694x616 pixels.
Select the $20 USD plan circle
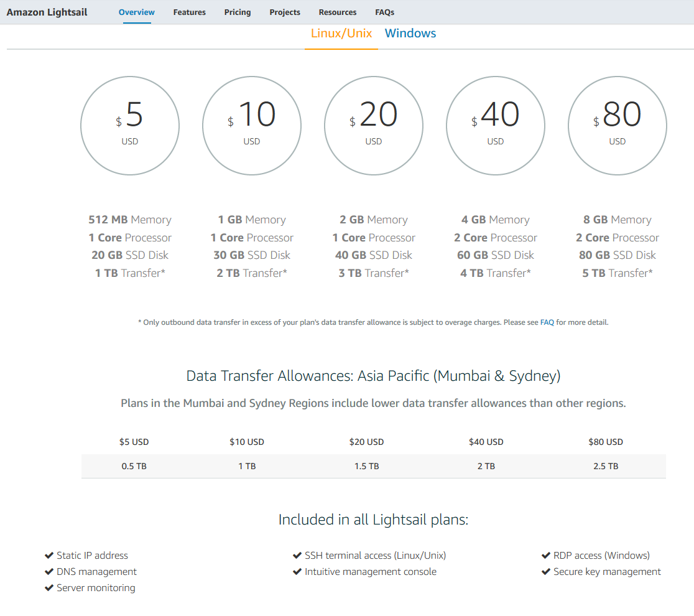coord(374,126)
